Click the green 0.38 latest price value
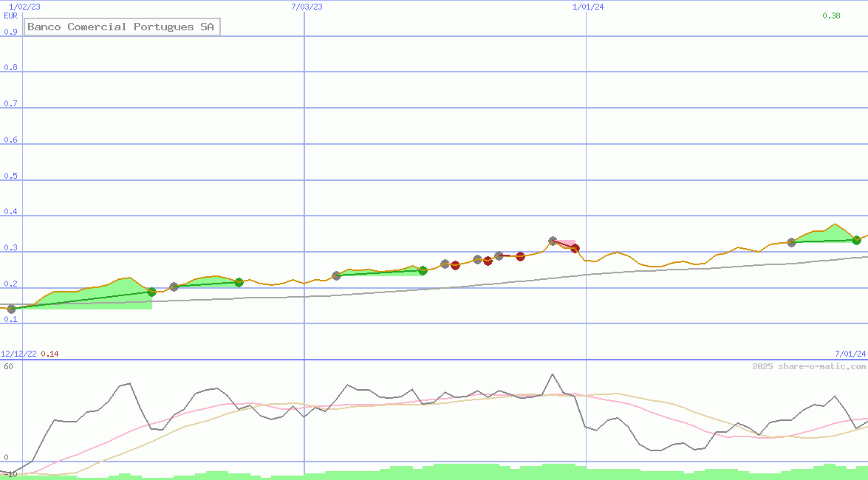This screenshot has height=480, width=868. pos(831,16)
